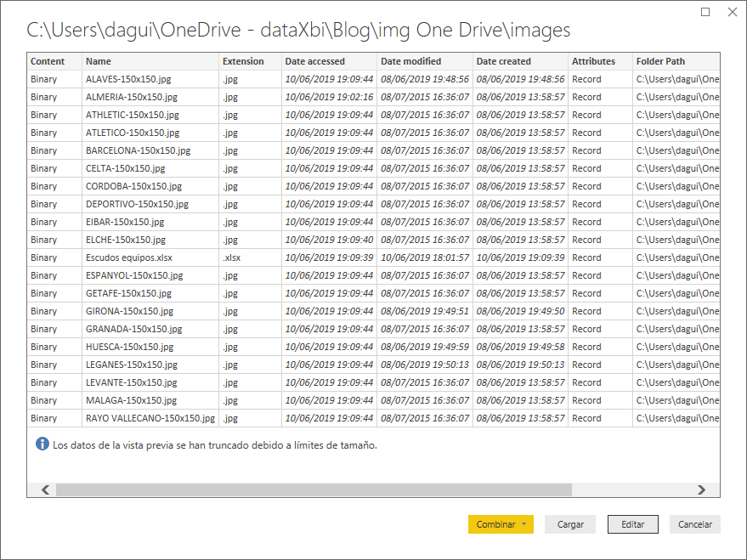Maximize the dialog window
This screenshot has width=747, height=560.
[705, 13]
